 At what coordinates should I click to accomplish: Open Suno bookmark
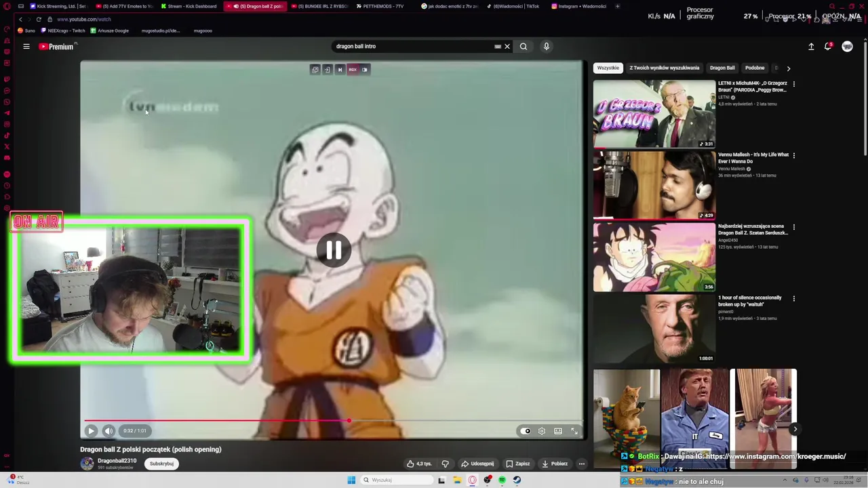coord(26,30)
